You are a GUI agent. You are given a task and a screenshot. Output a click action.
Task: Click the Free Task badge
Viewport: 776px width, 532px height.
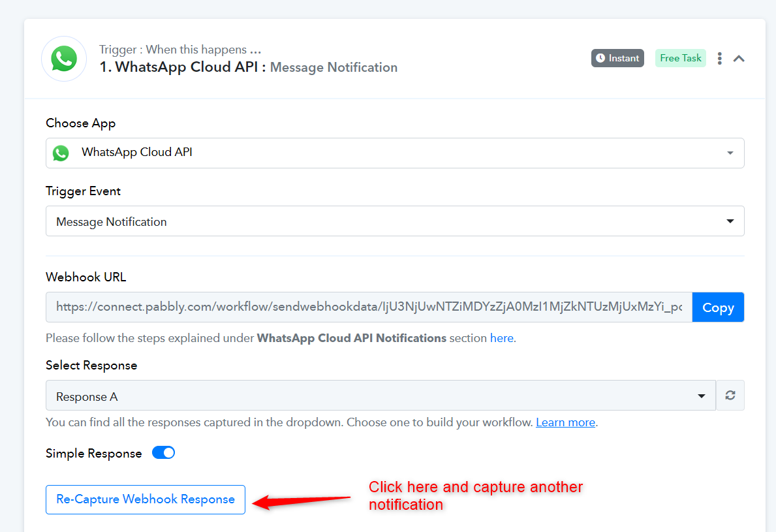coord(681,58)
